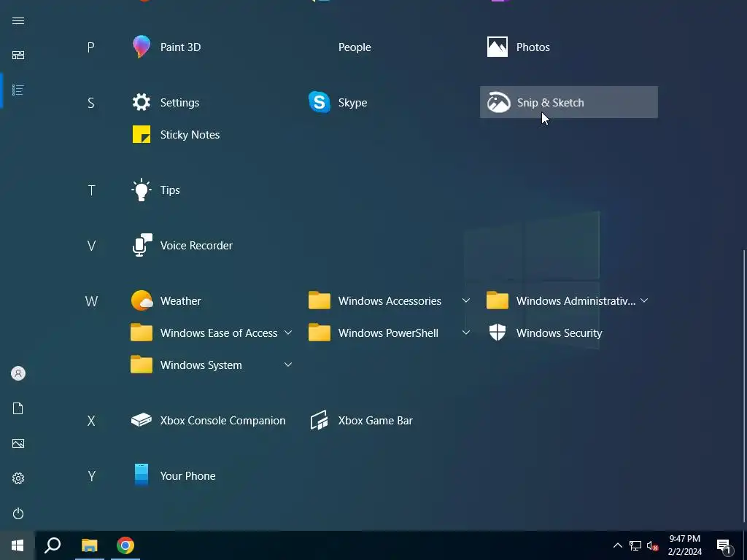This screenshot has height=560, width=747.
Task: Click the letter W group header
Action: [x=91, y=301]
